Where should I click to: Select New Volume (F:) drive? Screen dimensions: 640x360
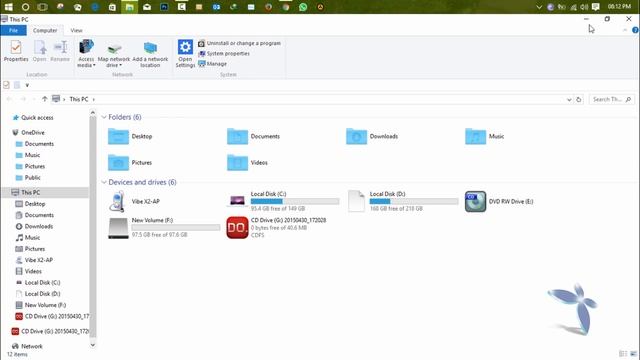(x=164, y=228)
